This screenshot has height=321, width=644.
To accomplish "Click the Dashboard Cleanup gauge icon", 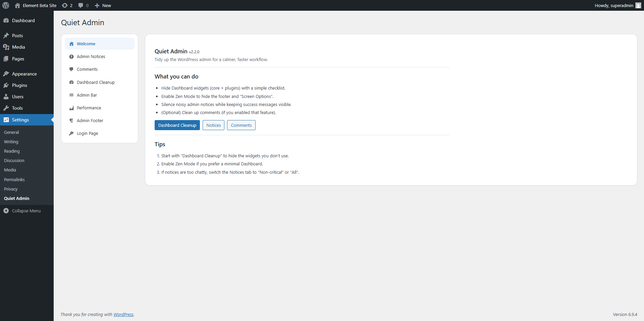I will [71, 82].
